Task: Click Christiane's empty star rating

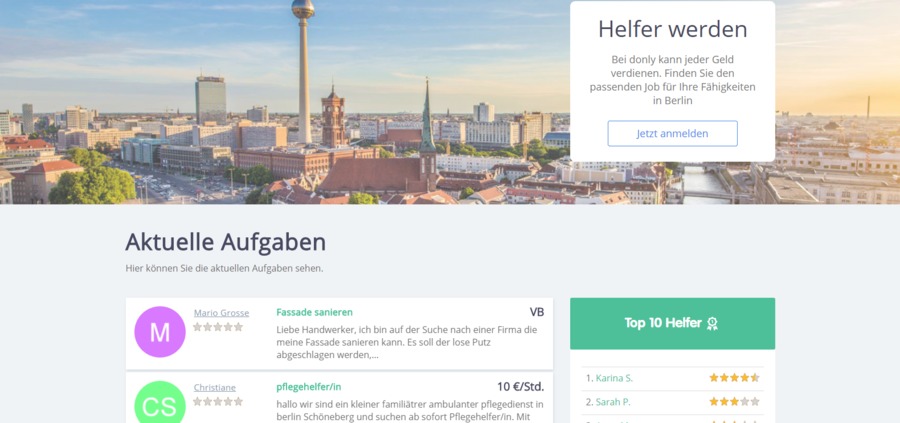Action: [x=218, y=402]
